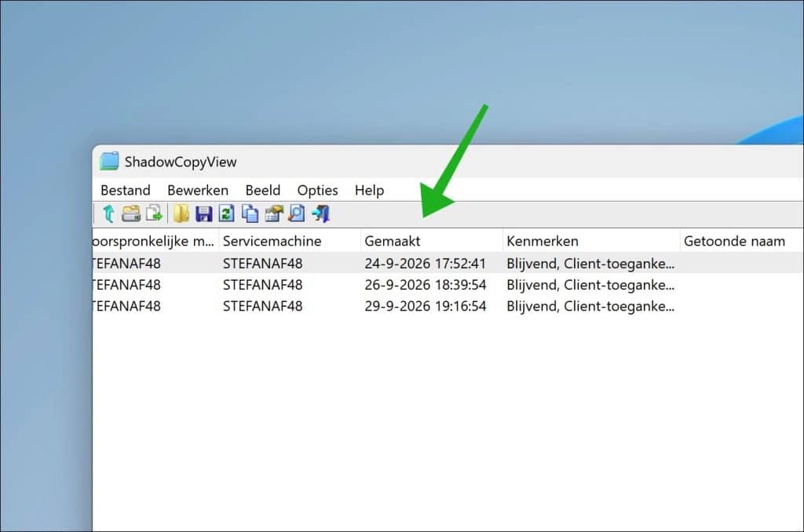Click the Getoonde naam column header
This screenshot has height=532, width=804.
742,241
